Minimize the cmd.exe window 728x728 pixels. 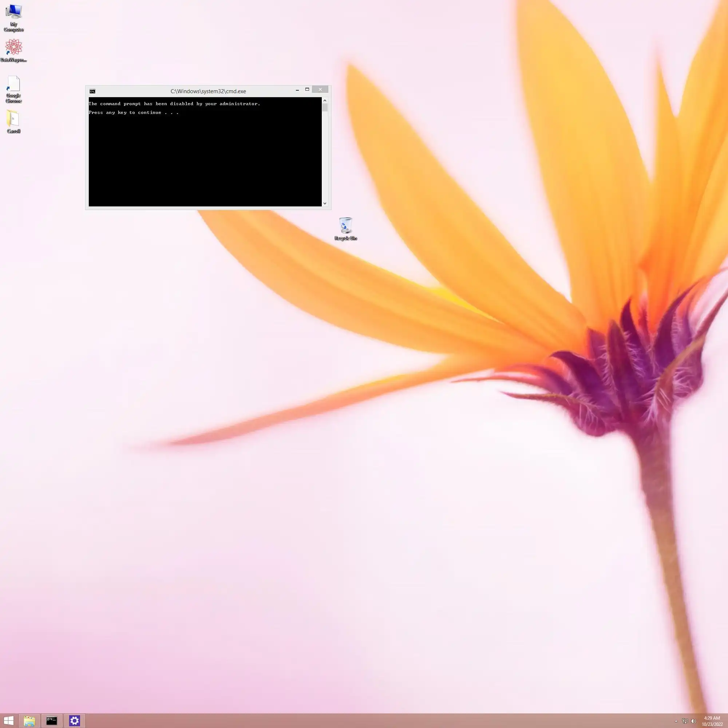(297, 90)
